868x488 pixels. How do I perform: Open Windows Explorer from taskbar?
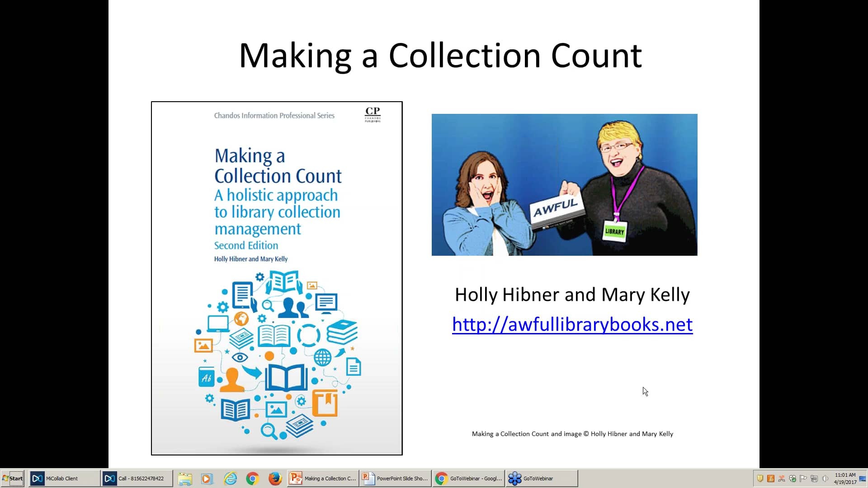pos(185,479)
